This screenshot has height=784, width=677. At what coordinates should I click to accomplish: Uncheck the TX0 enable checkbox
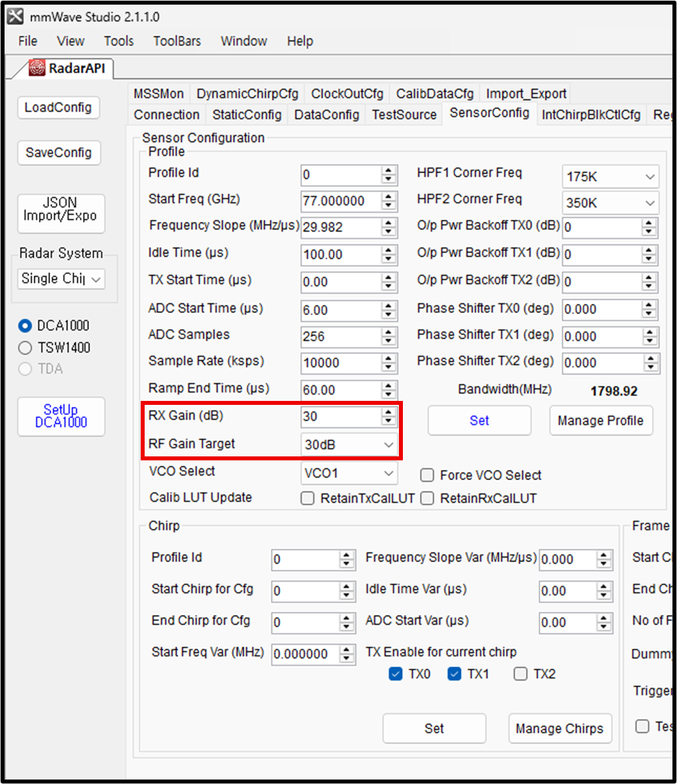pos(396,674)
